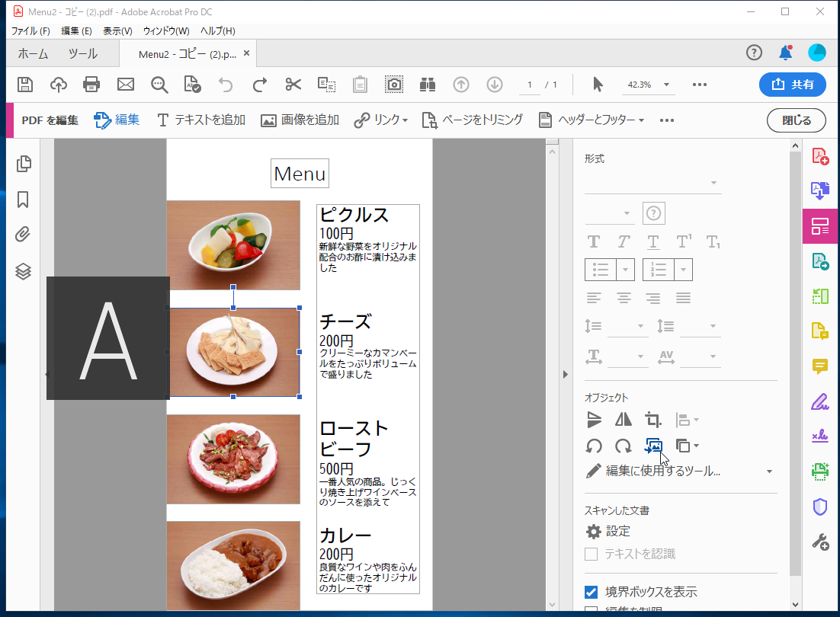Click the Find text magnifier icon
840x617 pixels.
(159, 85)
